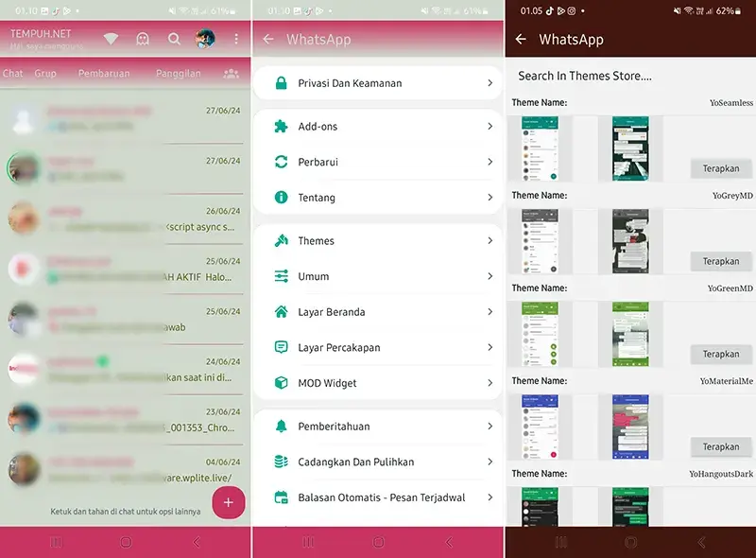756x558 pixels.
Task: Switch to the Grup tab
Action: (43, 73)
